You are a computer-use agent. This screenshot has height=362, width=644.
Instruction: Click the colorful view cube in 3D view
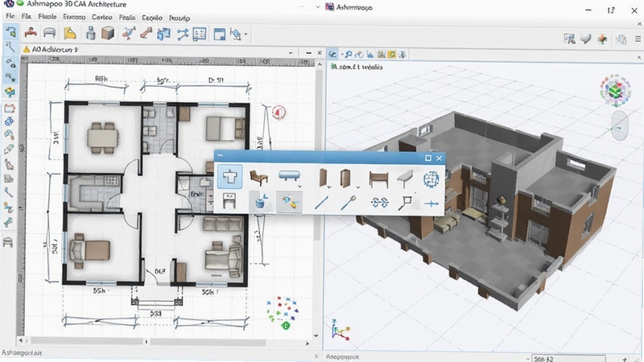[615, 90]
